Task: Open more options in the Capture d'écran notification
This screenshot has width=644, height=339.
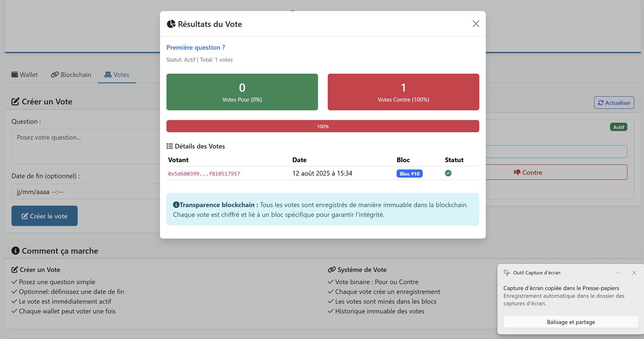Action: coord(618,272)
